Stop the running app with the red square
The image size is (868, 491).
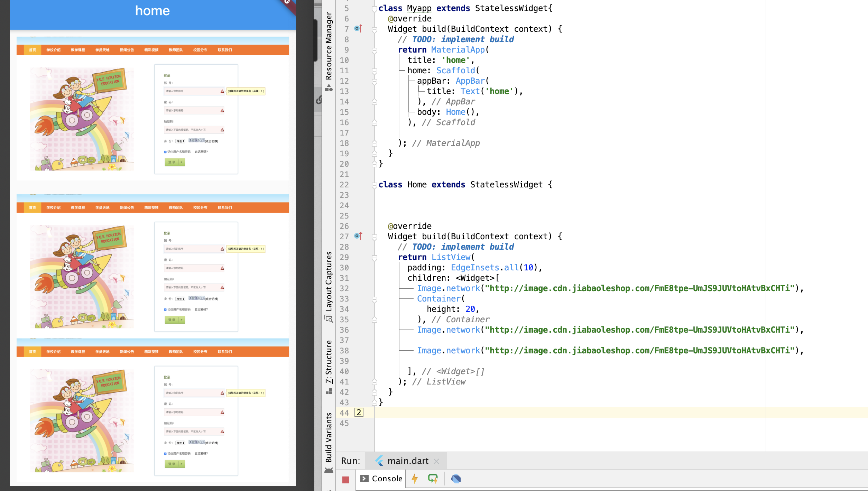point(346,480)
